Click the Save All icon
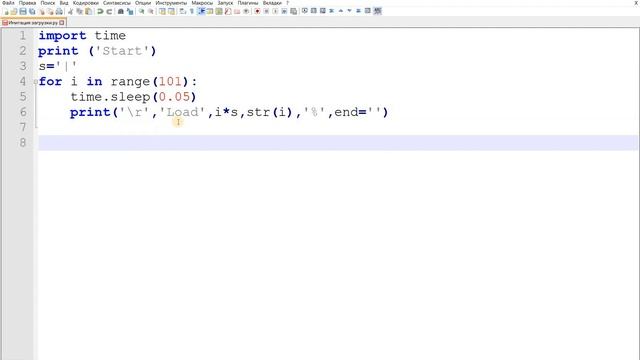Viewport: 640px width, 360px height. (x=32, y=11)
